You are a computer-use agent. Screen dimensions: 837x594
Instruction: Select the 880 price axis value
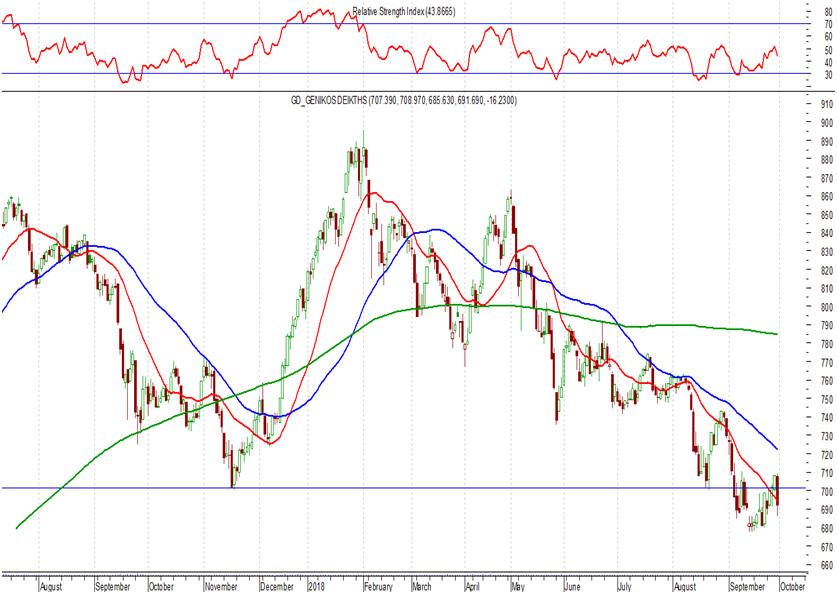click(827, 160)
